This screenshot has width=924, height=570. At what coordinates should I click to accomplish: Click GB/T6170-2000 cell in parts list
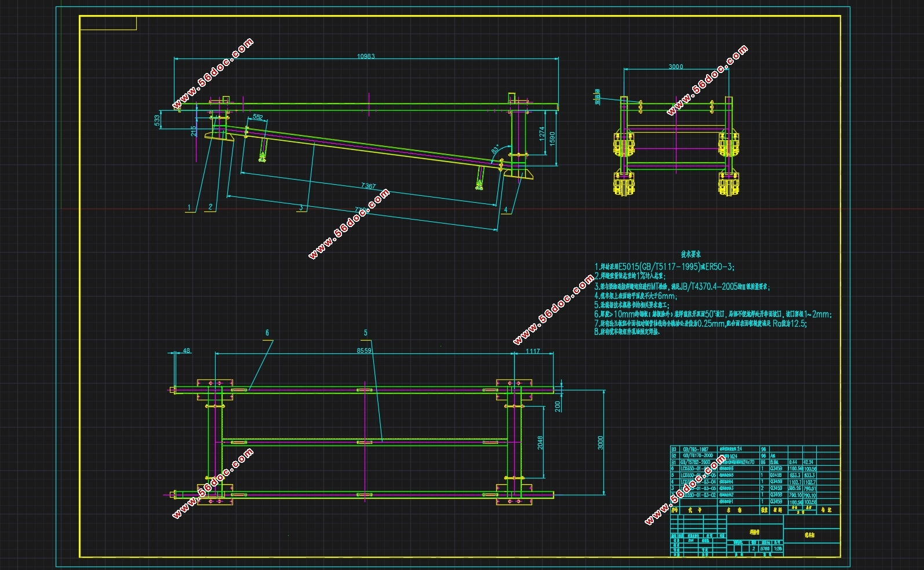click(x=697, y=455)
